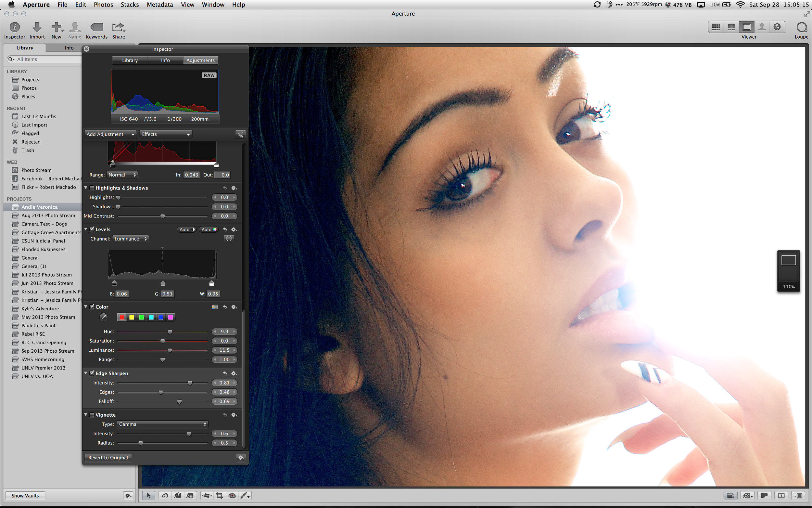812x508 pixels.
Task: Switch to Browser grid view
Action: 716,27
